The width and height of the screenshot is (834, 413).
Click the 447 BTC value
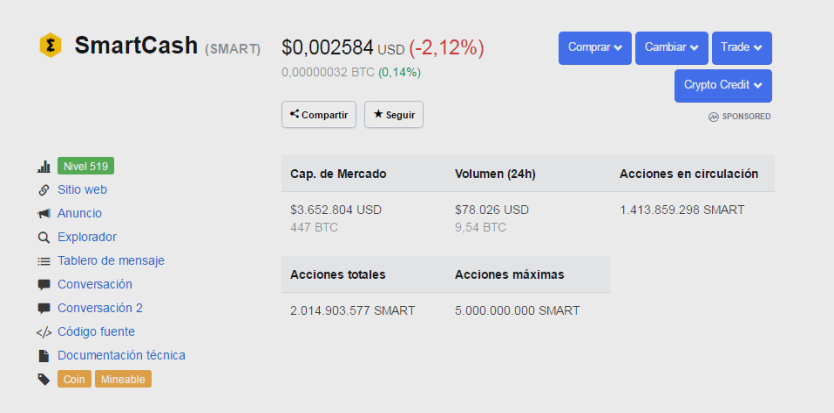(314, 228)
